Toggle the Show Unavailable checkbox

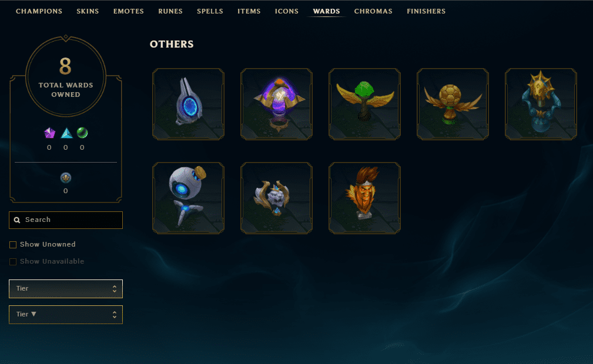(x=13, y=262)
